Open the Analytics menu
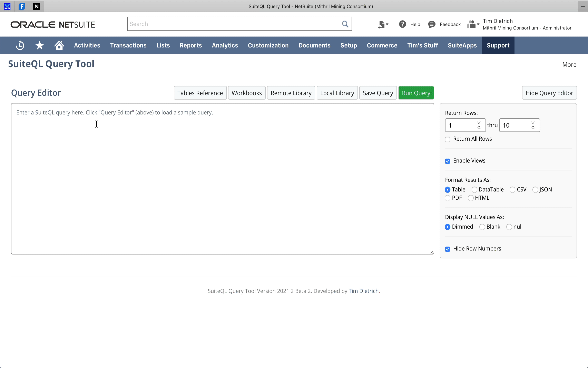The image size is (588, 368). point(225,45)
